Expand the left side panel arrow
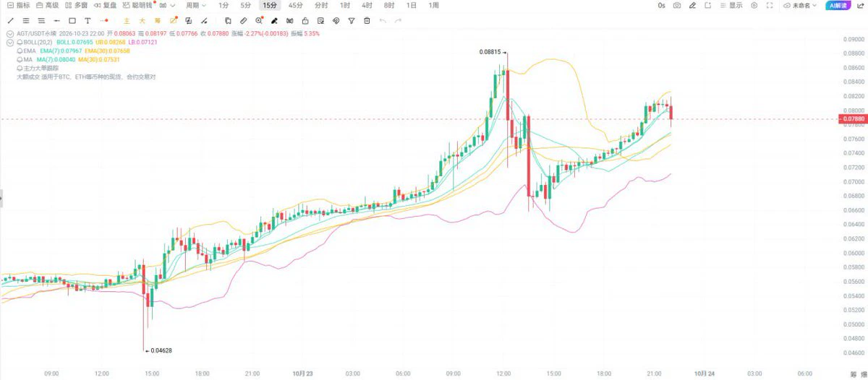The width and height of the screenshot is (868, 380). [x=1, y=197]
